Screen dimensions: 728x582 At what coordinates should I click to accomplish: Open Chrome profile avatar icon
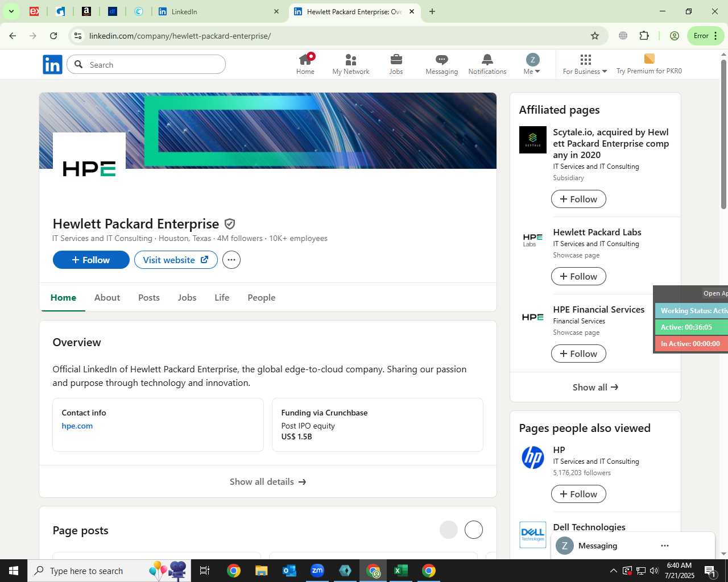(x=675, y=36)
